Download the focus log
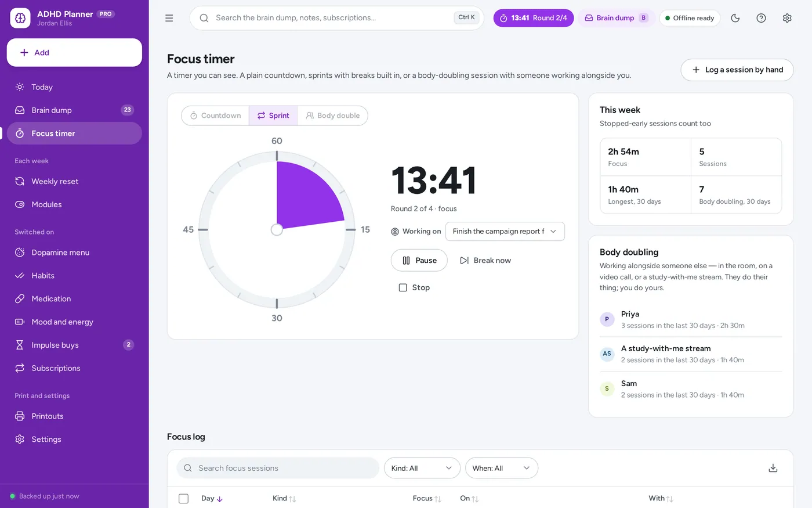812x508 pixels. click(773, 468)
